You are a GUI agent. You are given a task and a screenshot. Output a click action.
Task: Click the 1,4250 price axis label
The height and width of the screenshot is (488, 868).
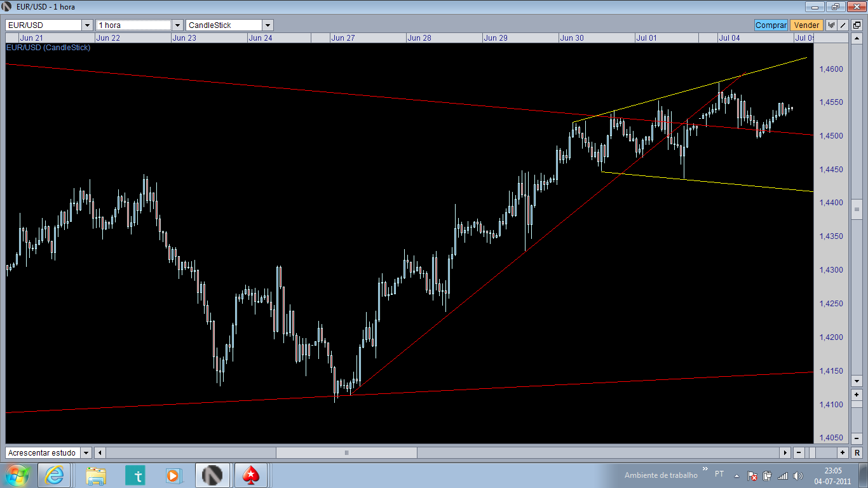click(x=832, y=304)
